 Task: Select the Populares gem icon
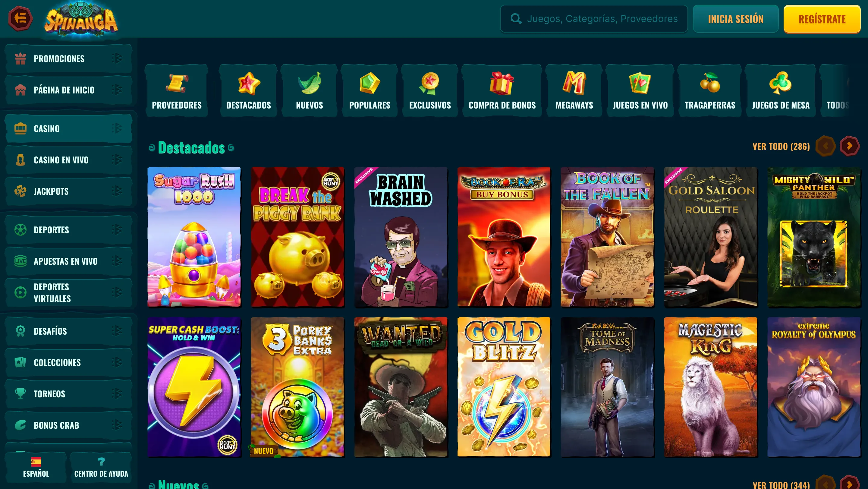point(370,83)
